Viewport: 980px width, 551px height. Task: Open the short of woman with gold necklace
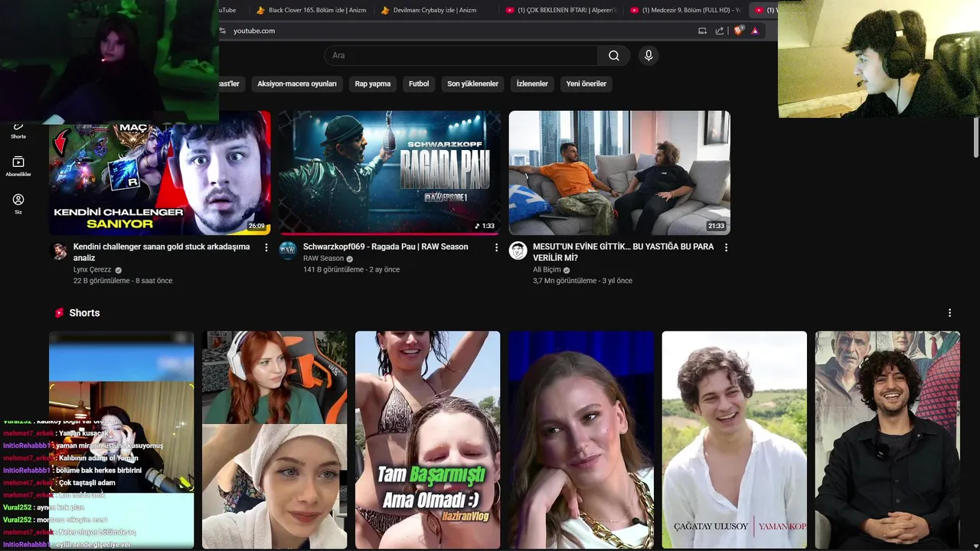(581, 440)
